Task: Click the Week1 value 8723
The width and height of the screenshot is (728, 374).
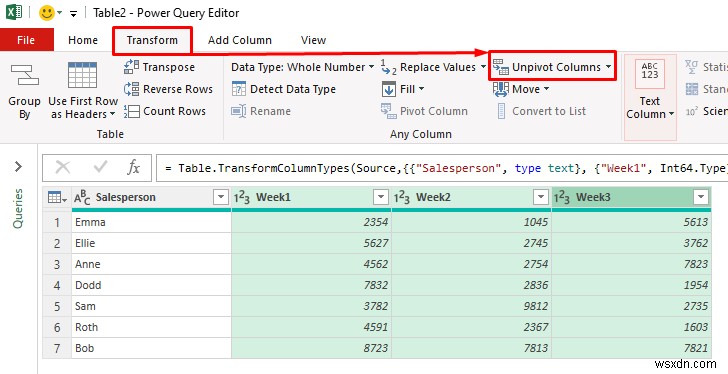Action: (311, 348)
